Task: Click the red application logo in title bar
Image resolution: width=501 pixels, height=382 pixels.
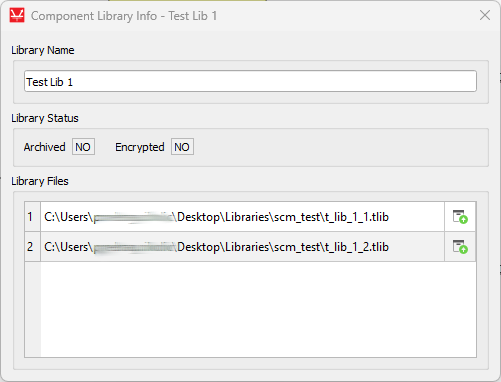Action: tap(17, 16)
